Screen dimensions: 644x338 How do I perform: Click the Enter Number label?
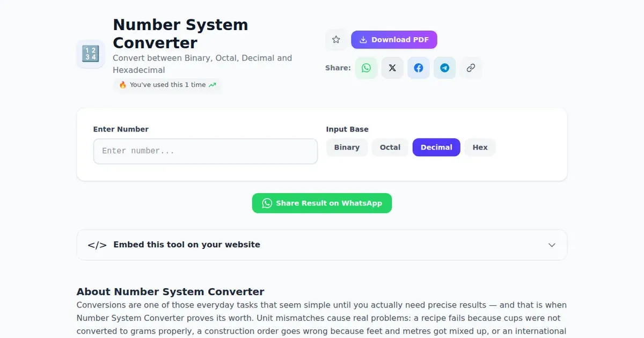pyautogui.click(x=121, y=129)
